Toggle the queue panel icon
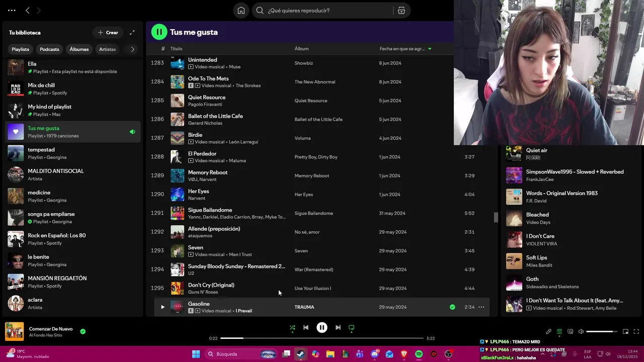The image size is (644, 362). tap(559, 331)
